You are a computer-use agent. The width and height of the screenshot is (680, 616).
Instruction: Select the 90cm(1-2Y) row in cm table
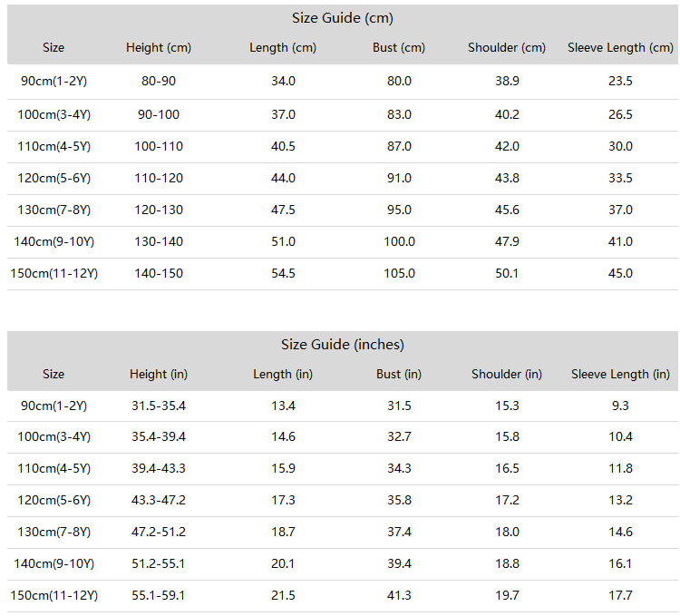[x=343, y=82]
